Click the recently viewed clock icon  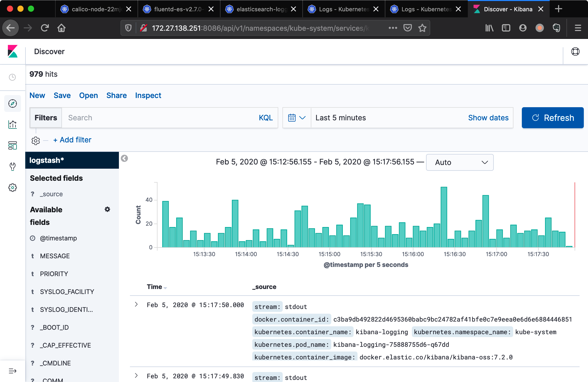12,77
